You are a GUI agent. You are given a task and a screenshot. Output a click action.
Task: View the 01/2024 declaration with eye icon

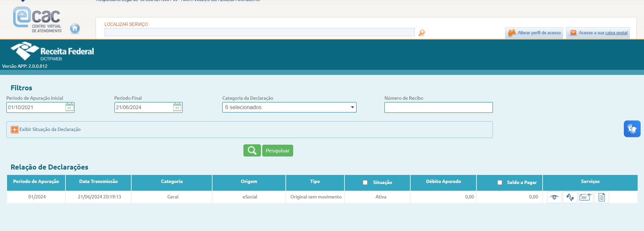point(554,197)
